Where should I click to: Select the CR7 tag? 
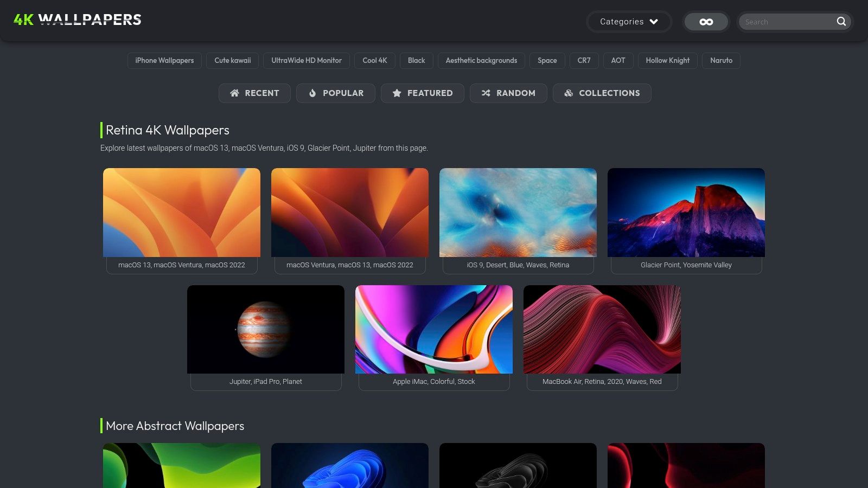(584, 61)
